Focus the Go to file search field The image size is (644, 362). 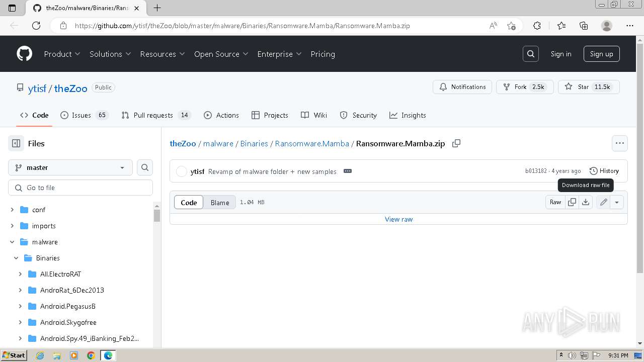coord(80,188)
